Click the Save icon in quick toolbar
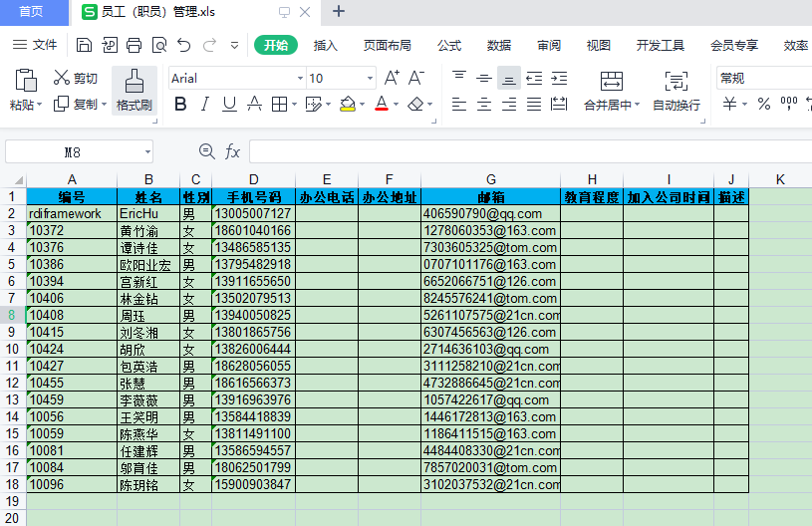 pyautogui.click(x=85, y=45)
